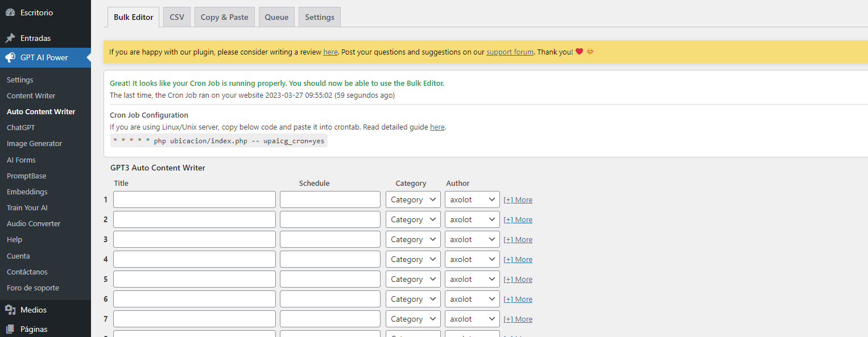Click the GPT3 Auto Content Writer heading
Screen dimensions: 868x337
pos(158,168)
